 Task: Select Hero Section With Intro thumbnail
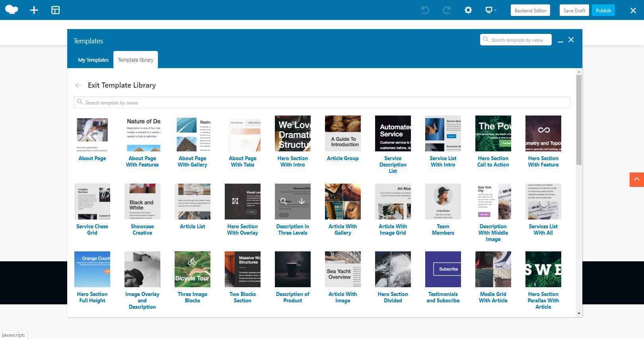[x=293, y=133]
